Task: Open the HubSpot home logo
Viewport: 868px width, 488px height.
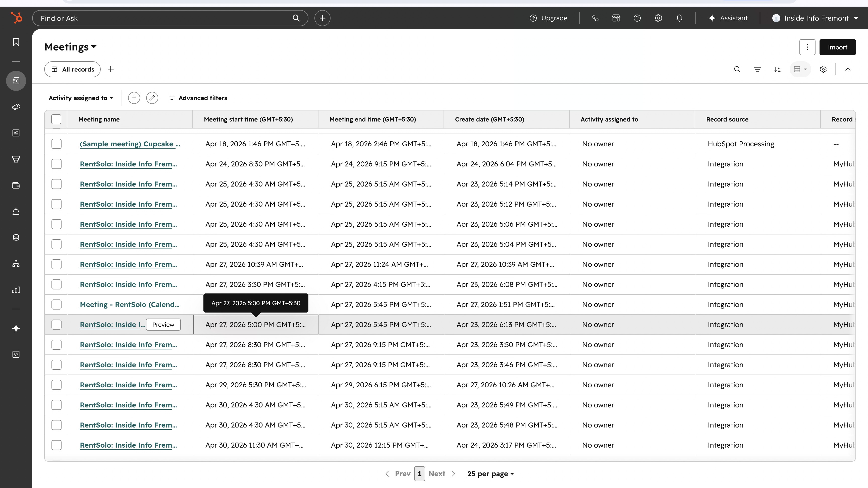Action: pos(16,18)
